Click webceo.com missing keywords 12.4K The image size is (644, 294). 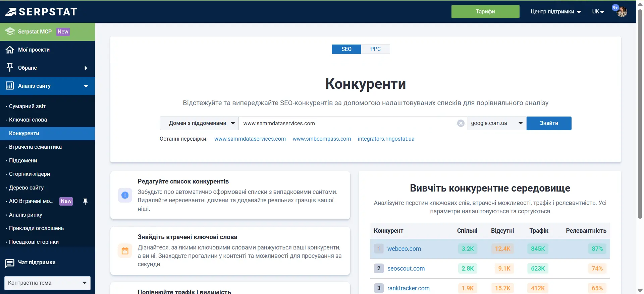(x=502, y=249)
